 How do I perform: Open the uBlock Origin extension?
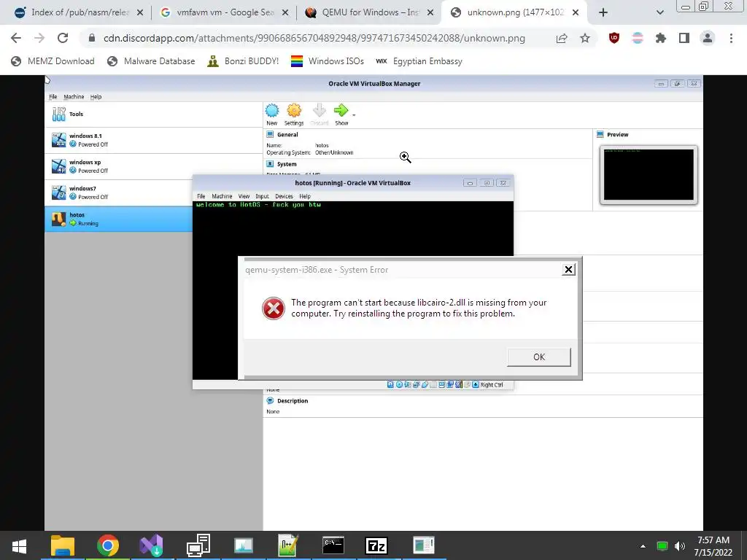pos(614,38)
